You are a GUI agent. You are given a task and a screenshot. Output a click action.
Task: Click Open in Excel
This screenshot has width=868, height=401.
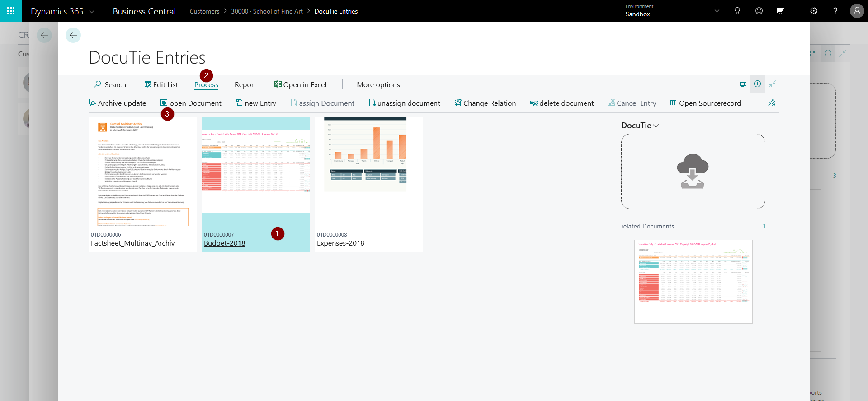[x=300, y=84]
